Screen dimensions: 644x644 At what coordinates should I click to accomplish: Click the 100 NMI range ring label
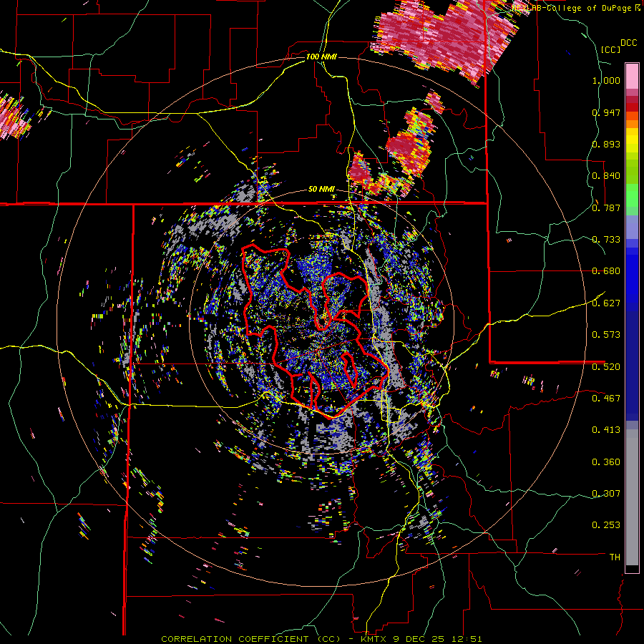point(321,57)
